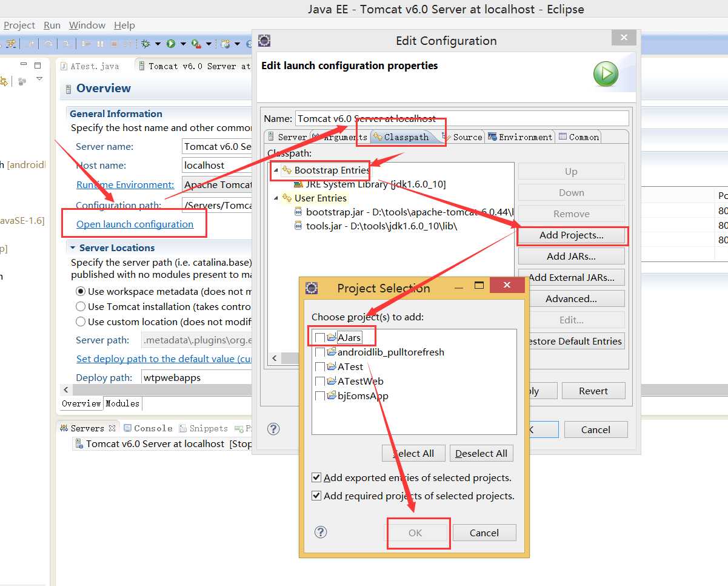The image size is (728, 586).
Task: Check the androidlib_pulltorefresh checkbox
Action: point(319,352)
